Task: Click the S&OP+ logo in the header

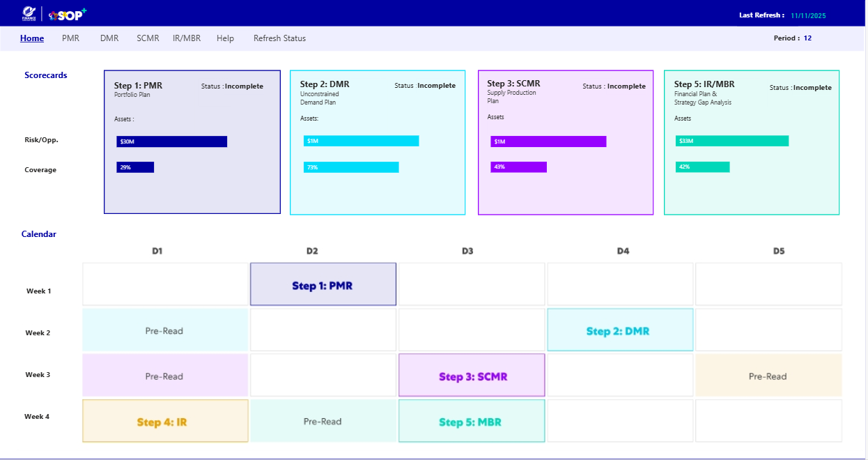Action: [x=68, y=14]
